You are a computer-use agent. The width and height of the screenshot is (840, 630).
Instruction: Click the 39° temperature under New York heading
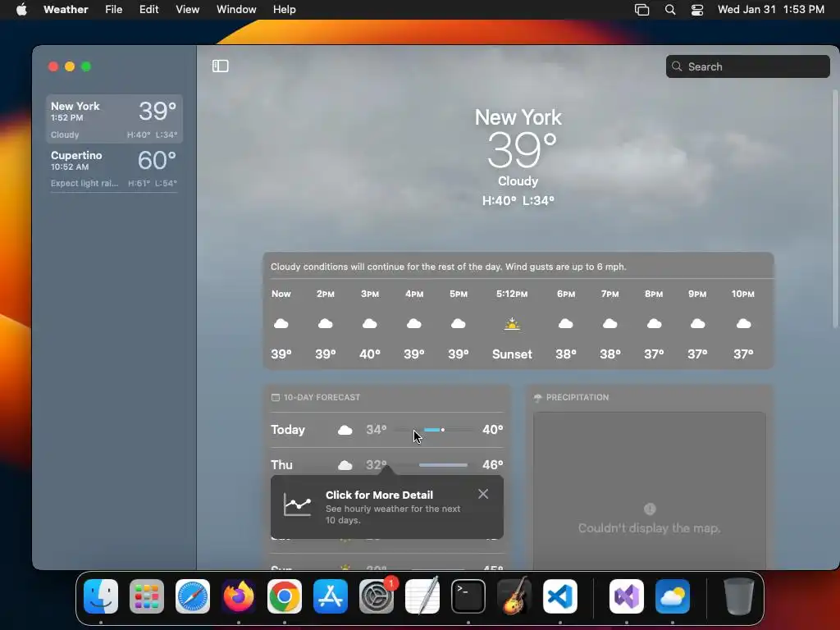[522, 150]
